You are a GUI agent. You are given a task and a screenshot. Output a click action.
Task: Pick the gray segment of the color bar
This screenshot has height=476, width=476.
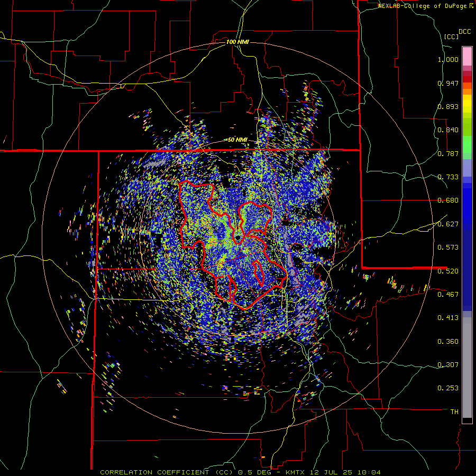click(467, 368)
